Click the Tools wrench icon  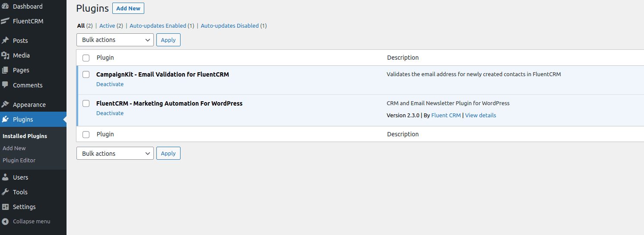(x=5, y=192)
